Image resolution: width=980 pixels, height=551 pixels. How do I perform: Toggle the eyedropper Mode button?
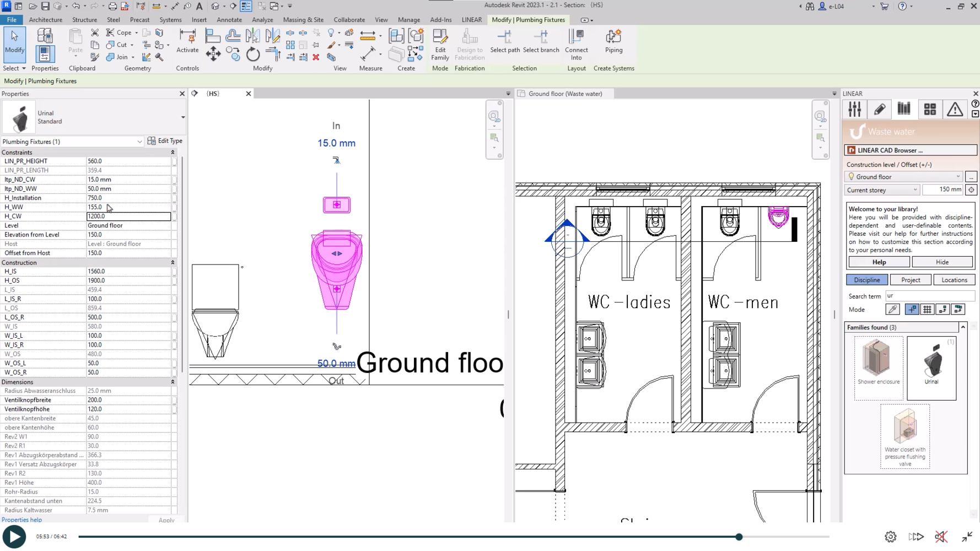892,310
